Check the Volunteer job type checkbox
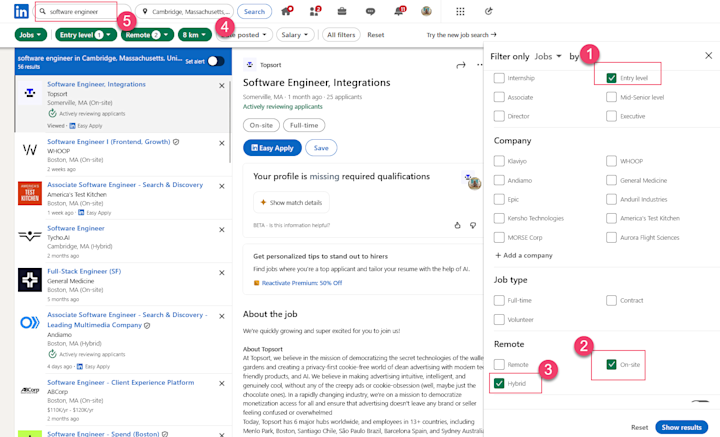The height and width of the screenshot is (437, 720). 499,319
